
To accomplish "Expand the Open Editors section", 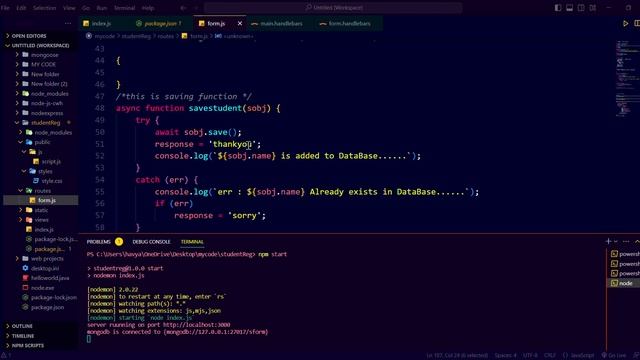I will click(x=29, y=36).
